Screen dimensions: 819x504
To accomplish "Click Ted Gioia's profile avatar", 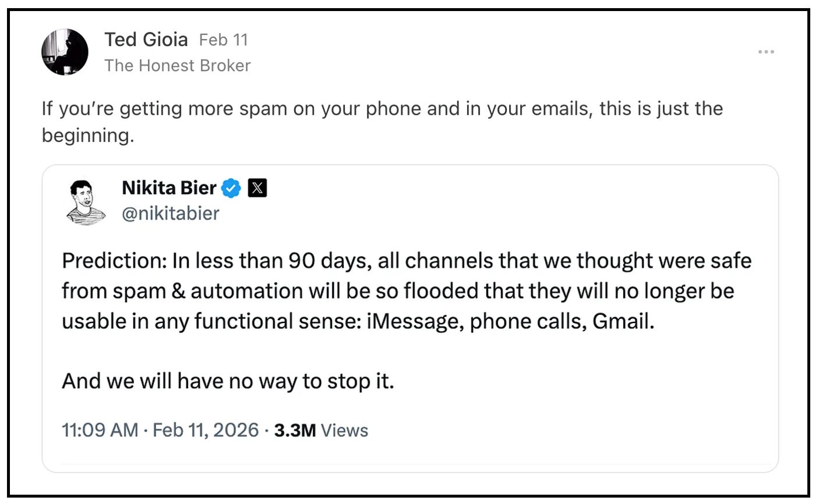I will click(x=65, y=52).
